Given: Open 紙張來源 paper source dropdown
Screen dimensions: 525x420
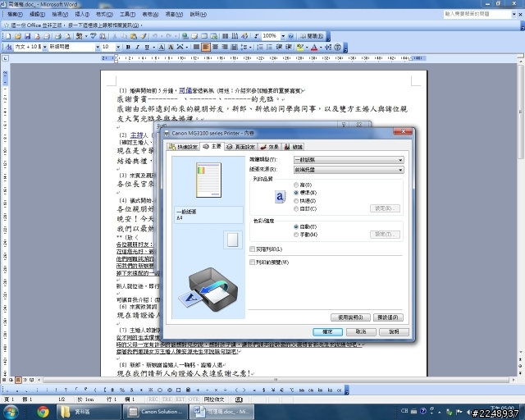Looking at the screenshot, I should coord(349,170).
